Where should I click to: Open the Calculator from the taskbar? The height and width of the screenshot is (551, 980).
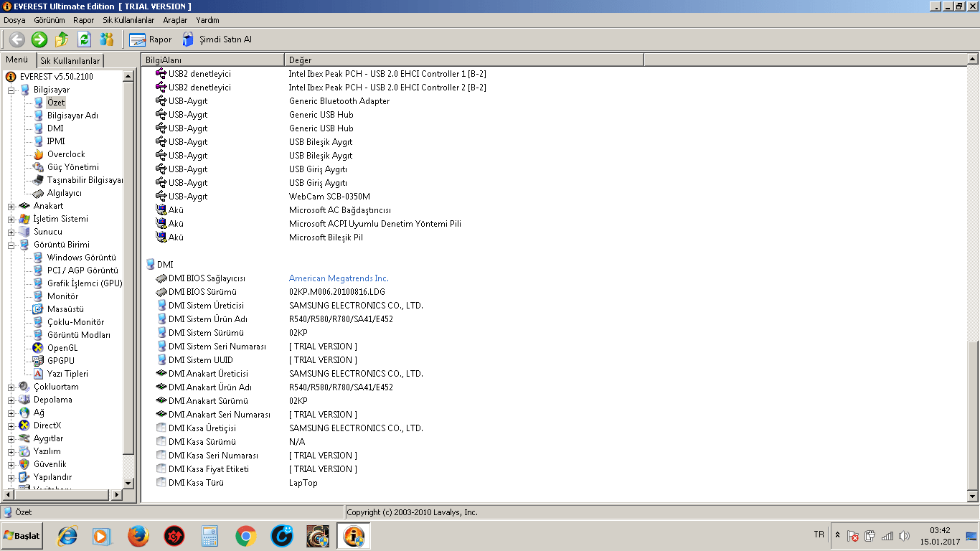pos(210,536)
